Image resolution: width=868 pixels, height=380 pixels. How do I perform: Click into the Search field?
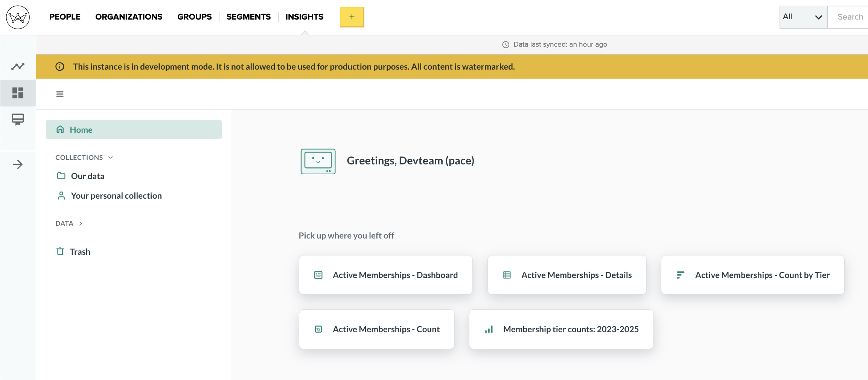848,17
